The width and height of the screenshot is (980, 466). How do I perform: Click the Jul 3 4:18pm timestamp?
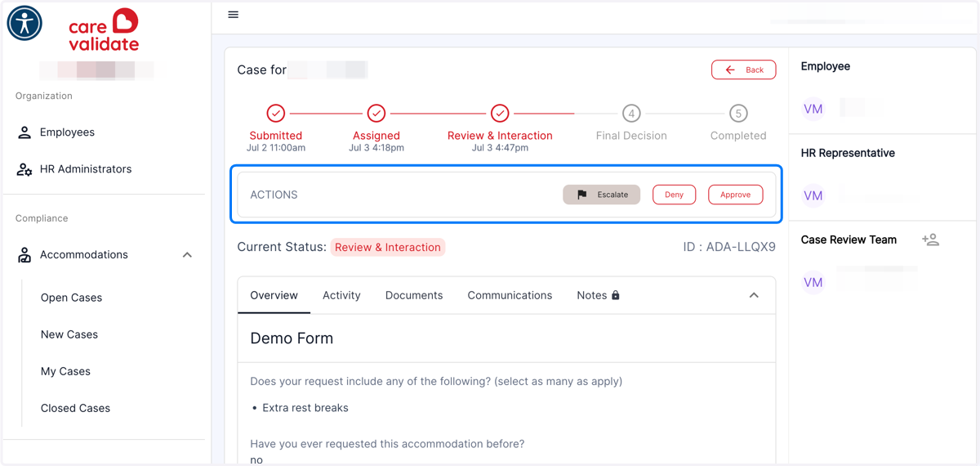click(376, 148)
